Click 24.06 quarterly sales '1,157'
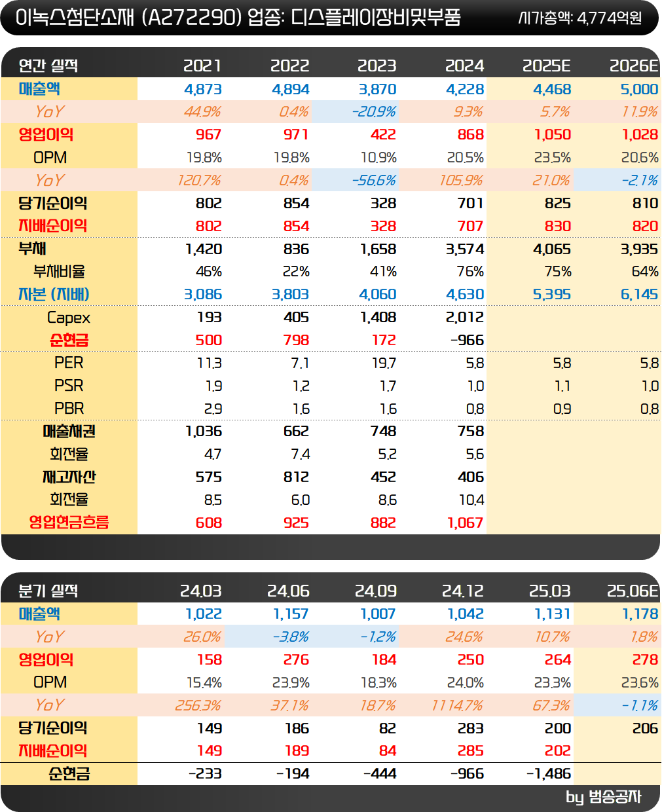 pyautogui.click(x=291, y=614)
